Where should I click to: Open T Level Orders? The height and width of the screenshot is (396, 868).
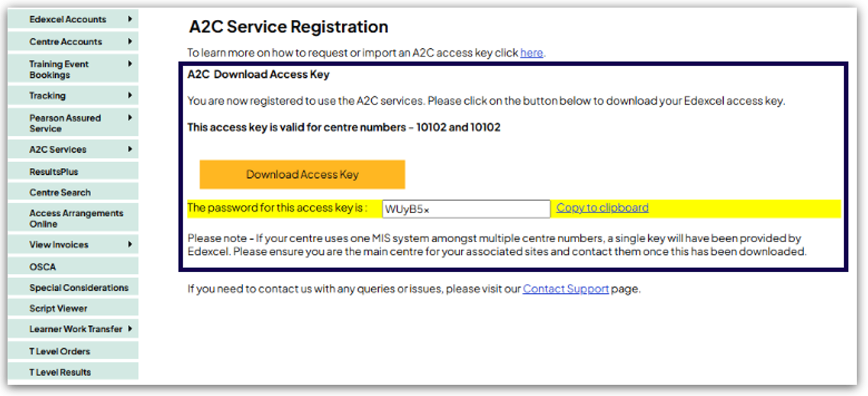(x=60, y=351)
